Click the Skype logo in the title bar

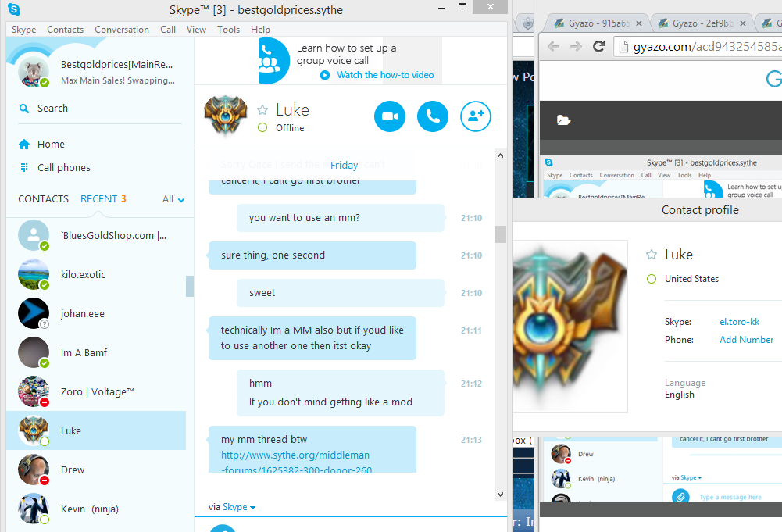coord(14,9)
